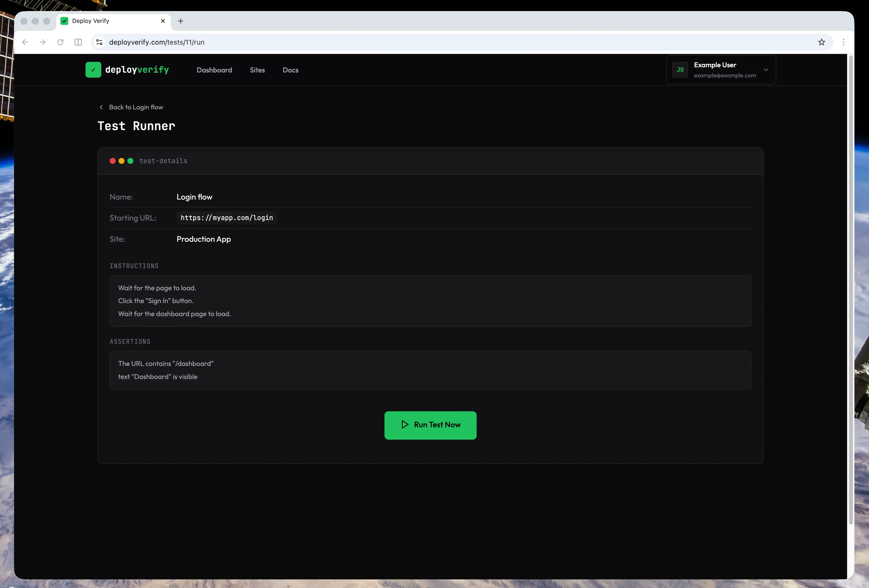Open the browser three-dot menu
This screenshot has width=869, height=588.
[843, 42]
